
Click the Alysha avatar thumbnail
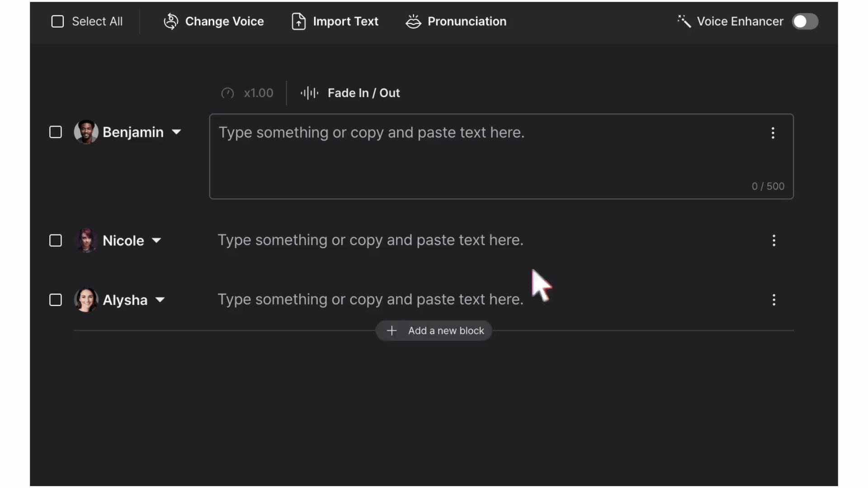click(x=86, y=300)
